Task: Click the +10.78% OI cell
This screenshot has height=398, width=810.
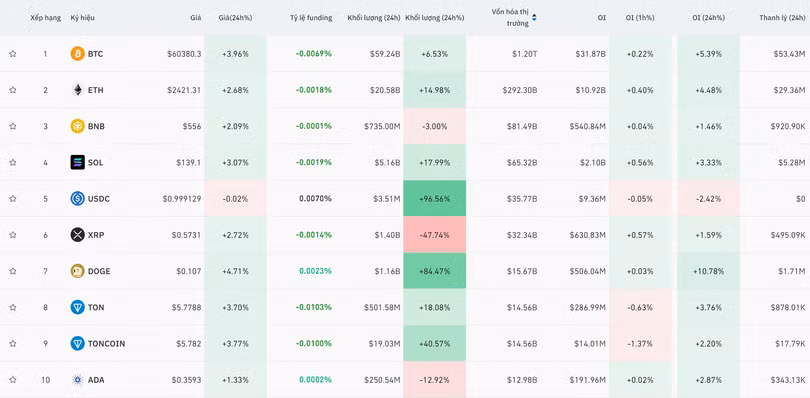Action: coord(708,271)
